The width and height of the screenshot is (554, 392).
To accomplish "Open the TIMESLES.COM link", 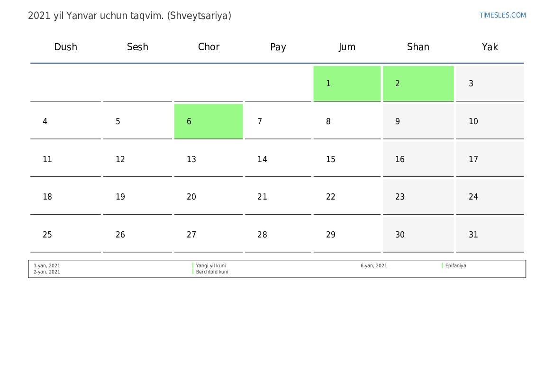I will coord(502,15).
